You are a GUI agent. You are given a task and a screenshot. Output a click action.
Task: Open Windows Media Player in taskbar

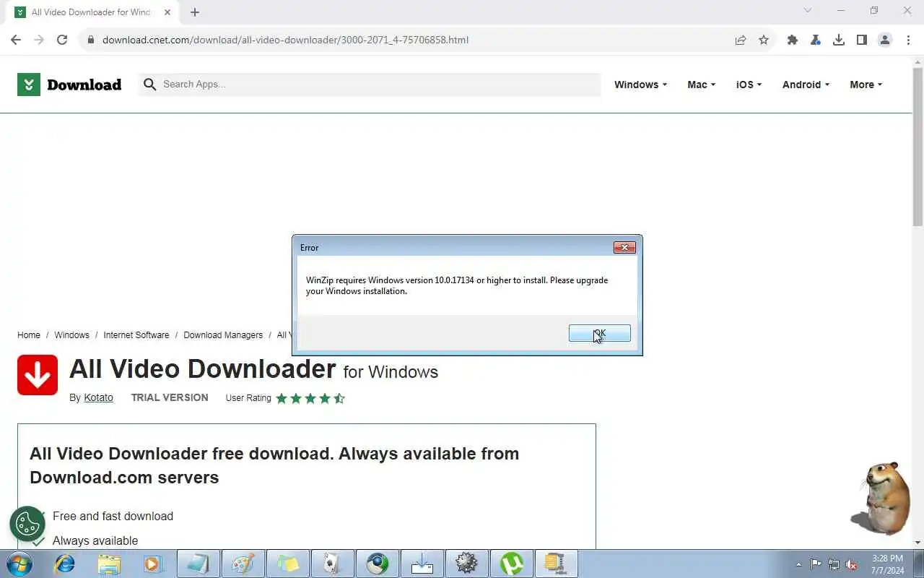tap(153, 564)
